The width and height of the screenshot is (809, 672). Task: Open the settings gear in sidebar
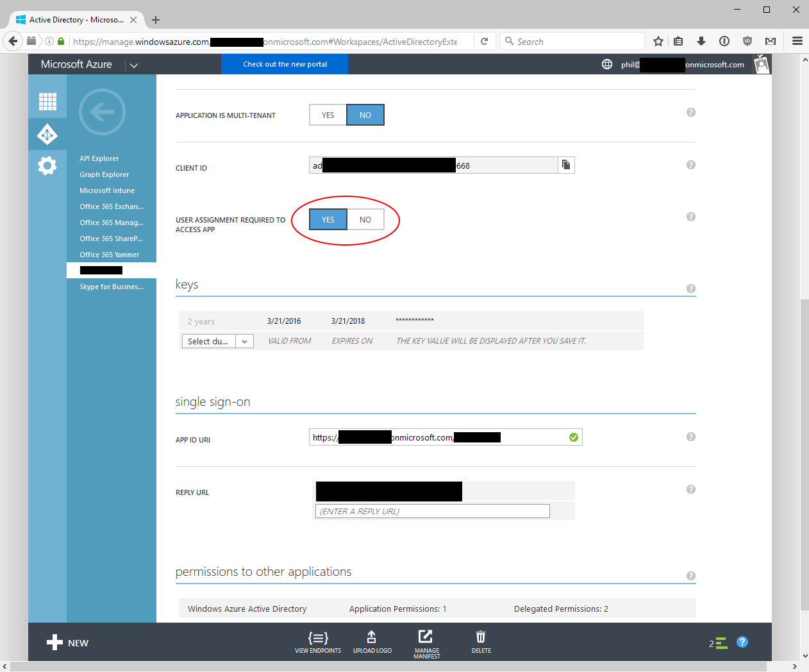click(47, 166)
